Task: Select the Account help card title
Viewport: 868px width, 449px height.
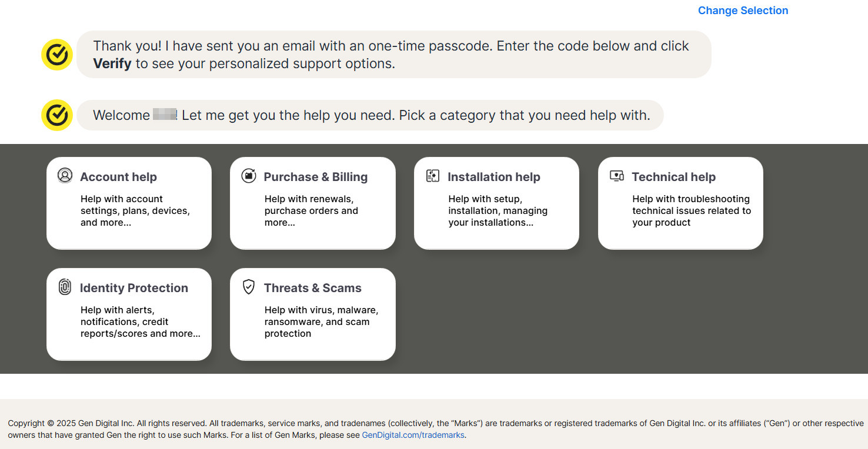Action: click(118, 177)
